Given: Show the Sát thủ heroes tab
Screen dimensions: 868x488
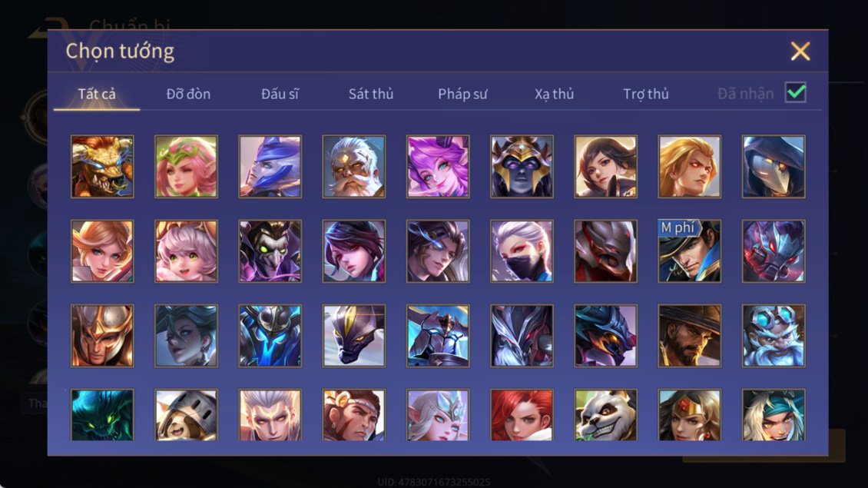Looking at the screenshot, I should (371, 95).
